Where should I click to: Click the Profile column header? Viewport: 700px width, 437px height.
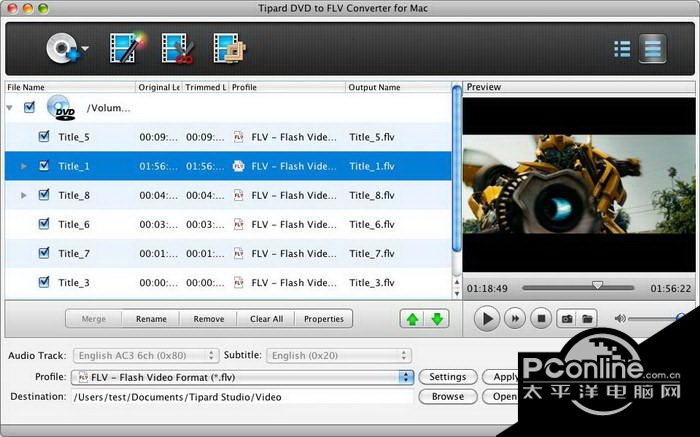point(287,87)
